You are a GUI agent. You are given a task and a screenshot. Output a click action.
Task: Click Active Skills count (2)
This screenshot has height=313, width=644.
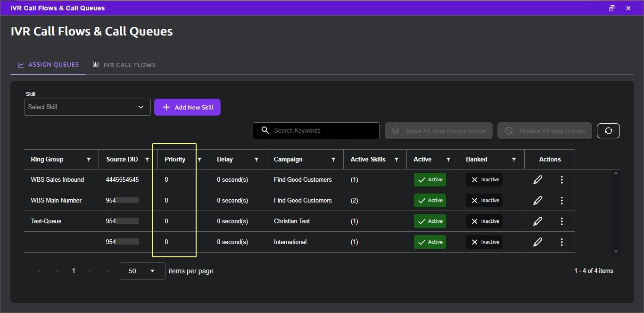(x=355, y=201)
